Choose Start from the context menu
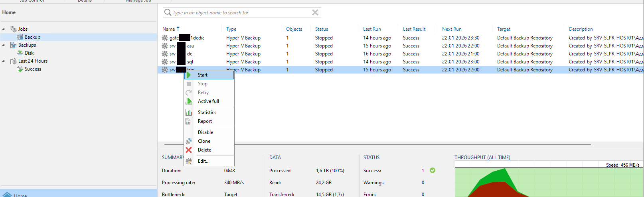 [x=209, y=75]
